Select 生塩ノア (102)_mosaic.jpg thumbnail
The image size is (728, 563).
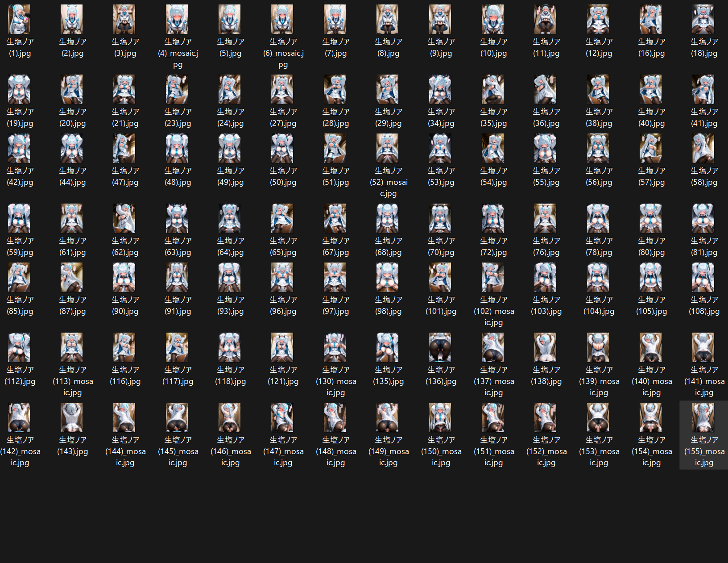tap(493, 277)
